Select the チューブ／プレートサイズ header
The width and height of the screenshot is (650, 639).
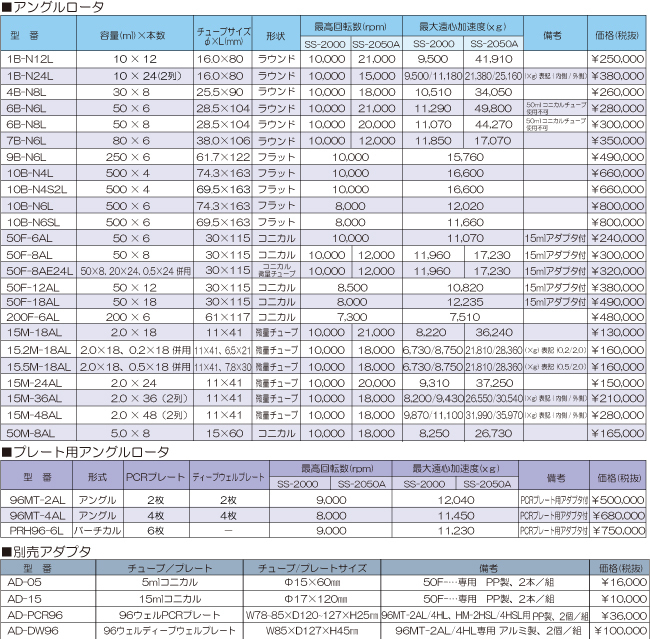coord(312,568)
